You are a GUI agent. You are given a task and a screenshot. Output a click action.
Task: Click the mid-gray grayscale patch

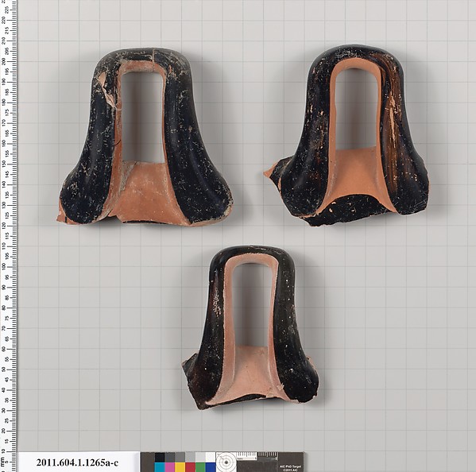[x=180, y=457]
